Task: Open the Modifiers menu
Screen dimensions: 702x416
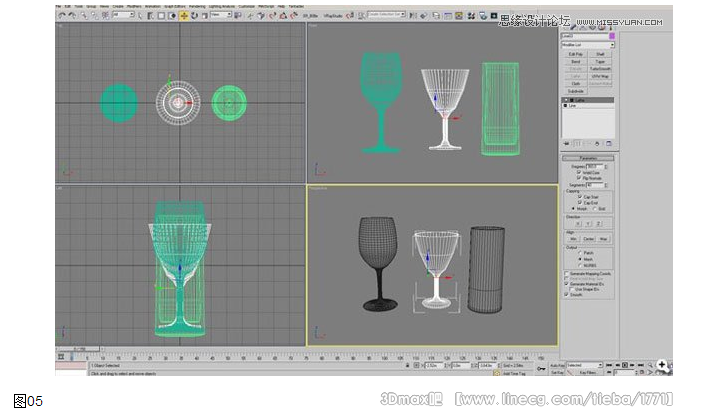Action: (134, 7)
